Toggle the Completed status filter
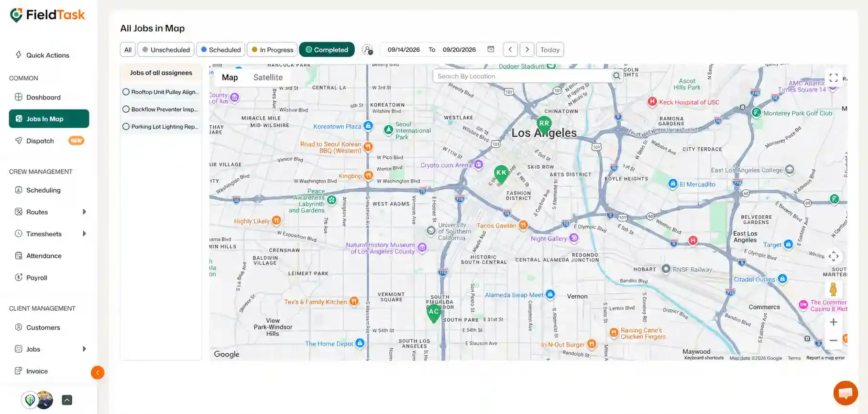Viewport: 868px width, 414px height. point(327,50)
